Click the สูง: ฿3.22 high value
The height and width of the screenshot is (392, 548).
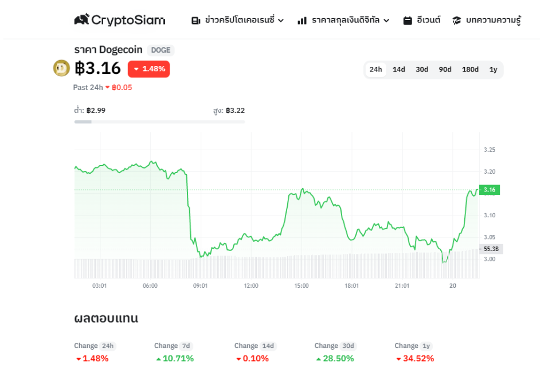tap(229, 111)
